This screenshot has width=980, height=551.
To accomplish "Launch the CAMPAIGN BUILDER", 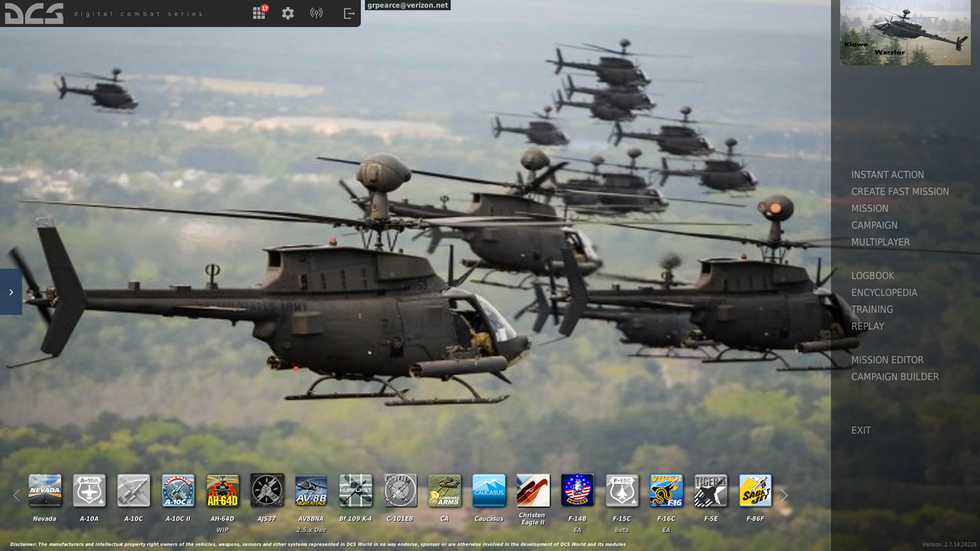I will (895, 377).
